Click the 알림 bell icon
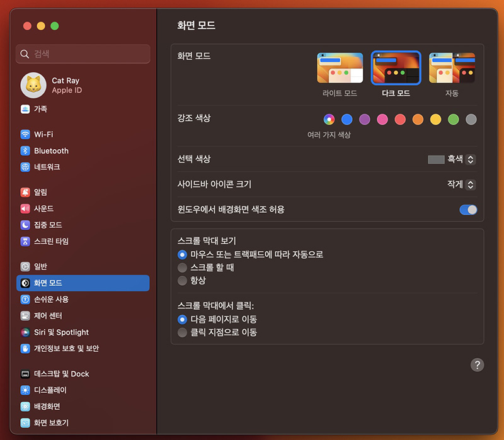Viewport: 504px width, 440px height. 25,193
